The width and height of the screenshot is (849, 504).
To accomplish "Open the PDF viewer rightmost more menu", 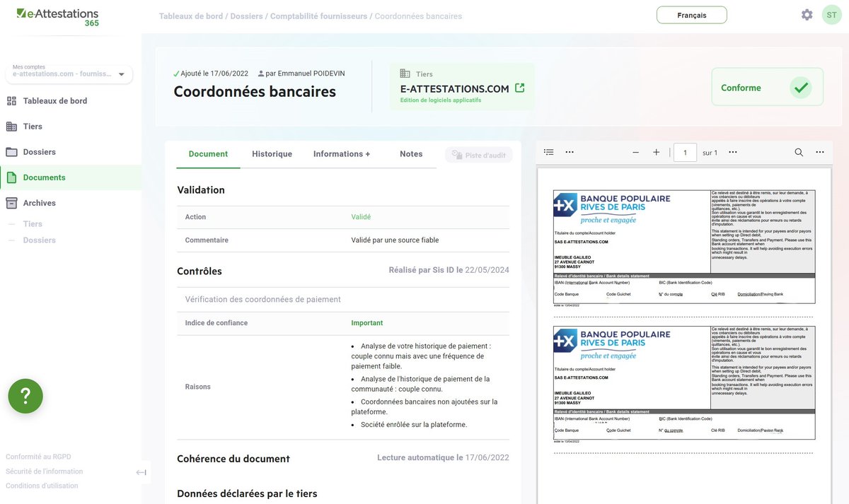I will pyautogui.click(x=820, y=152).
